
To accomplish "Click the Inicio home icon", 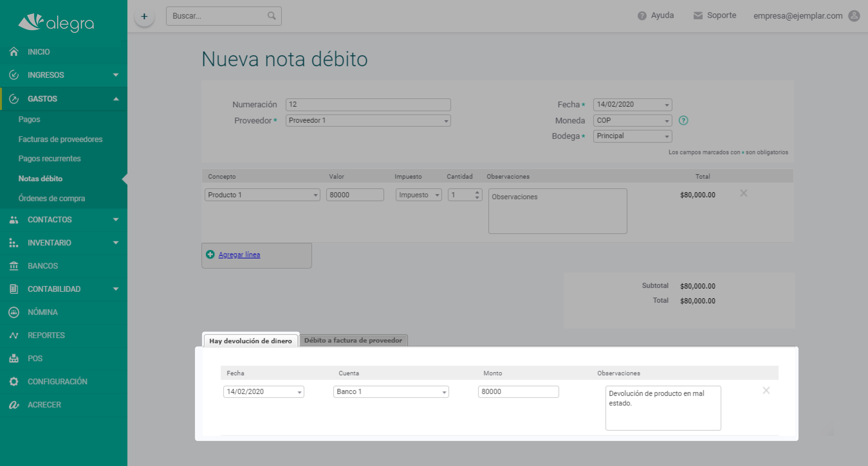I will point(14,52).
